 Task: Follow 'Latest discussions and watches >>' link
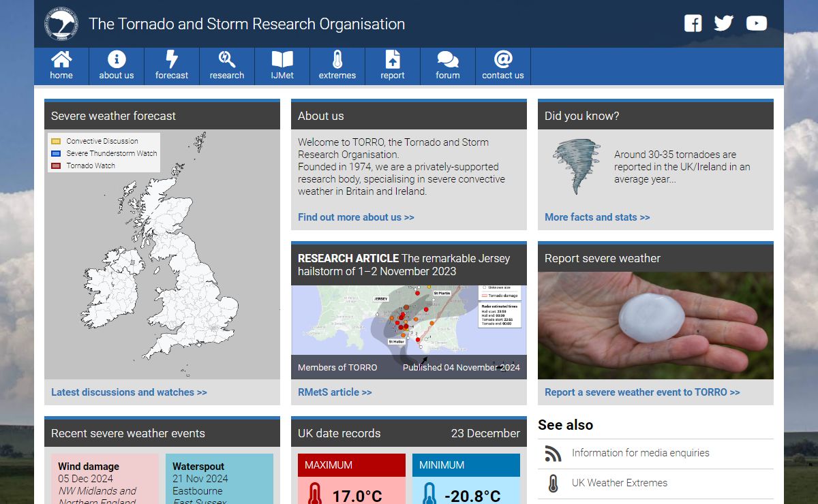(129, 392)
